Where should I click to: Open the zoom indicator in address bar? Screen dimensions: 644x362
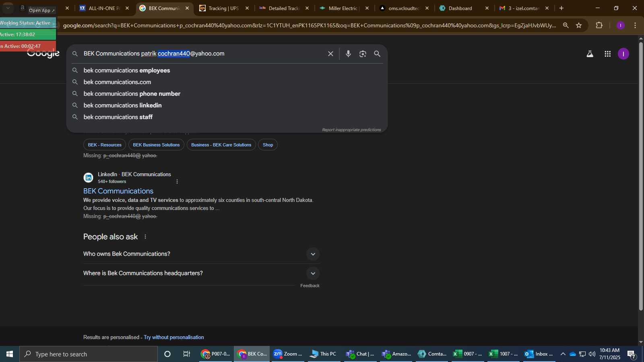click(566, 25)
